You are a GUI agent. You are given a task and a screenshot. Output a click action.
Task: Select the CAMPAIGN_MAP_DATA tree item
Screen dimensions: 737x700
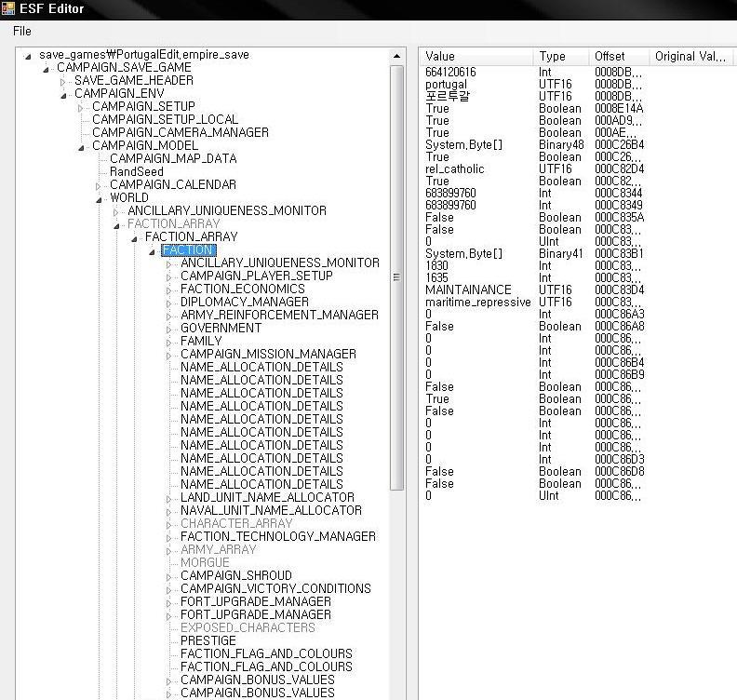tap(172, 158)
